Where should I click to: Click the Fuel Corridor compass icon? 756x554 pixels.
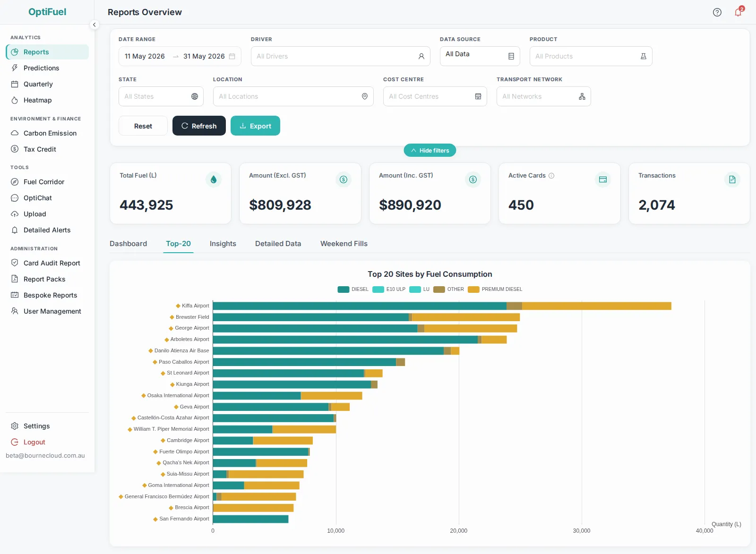coord(15,182)
